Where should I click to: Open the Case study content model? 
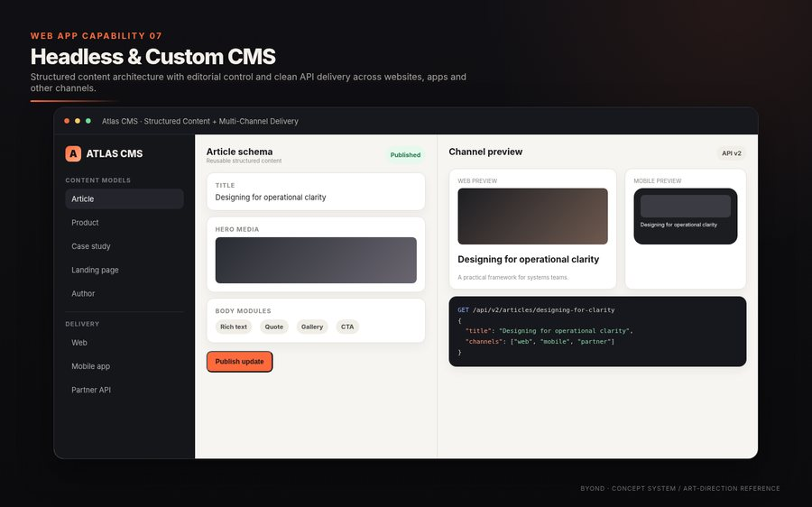(125, 246)
